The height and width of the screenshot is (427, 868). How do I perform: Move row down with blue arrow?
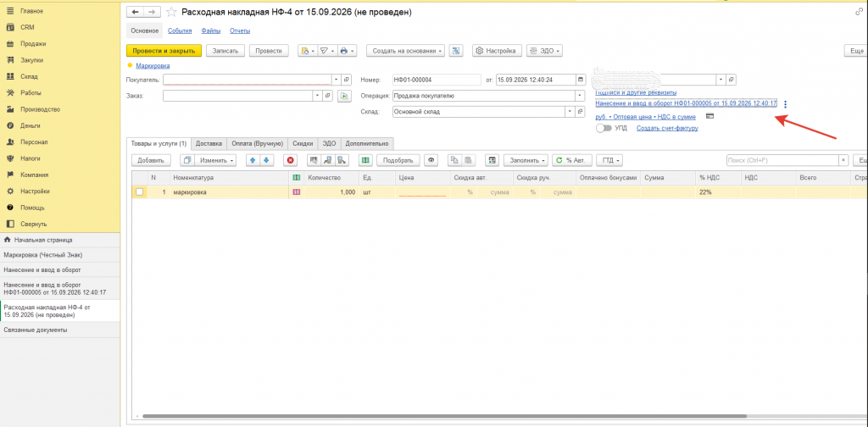point(266,160)
